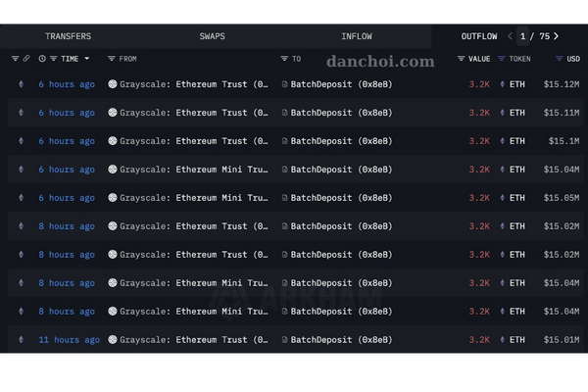Open the 11 hours ago transaction link
This screenshot has height=392, width=588.
point(69,340)
